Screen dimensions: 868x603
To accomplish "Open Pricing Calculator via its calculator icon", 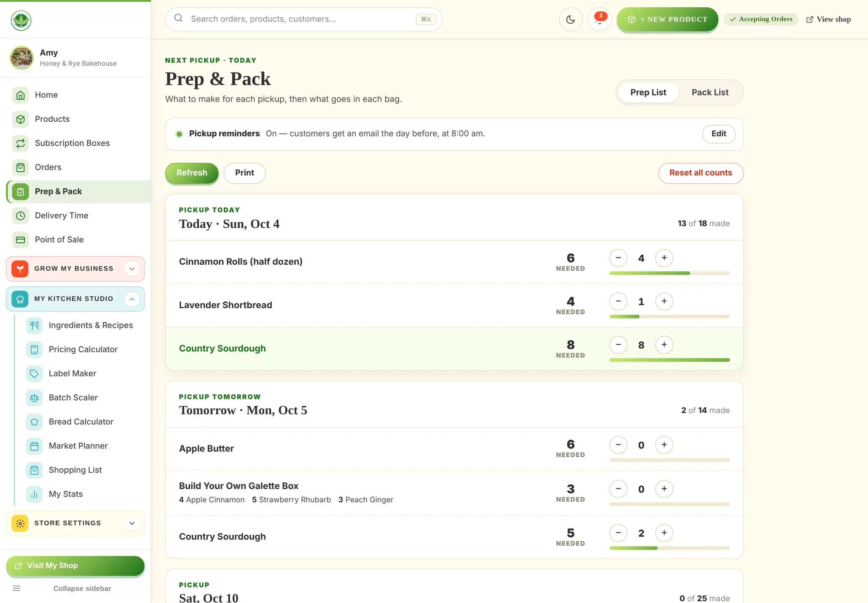I will (x=34, y=349).
